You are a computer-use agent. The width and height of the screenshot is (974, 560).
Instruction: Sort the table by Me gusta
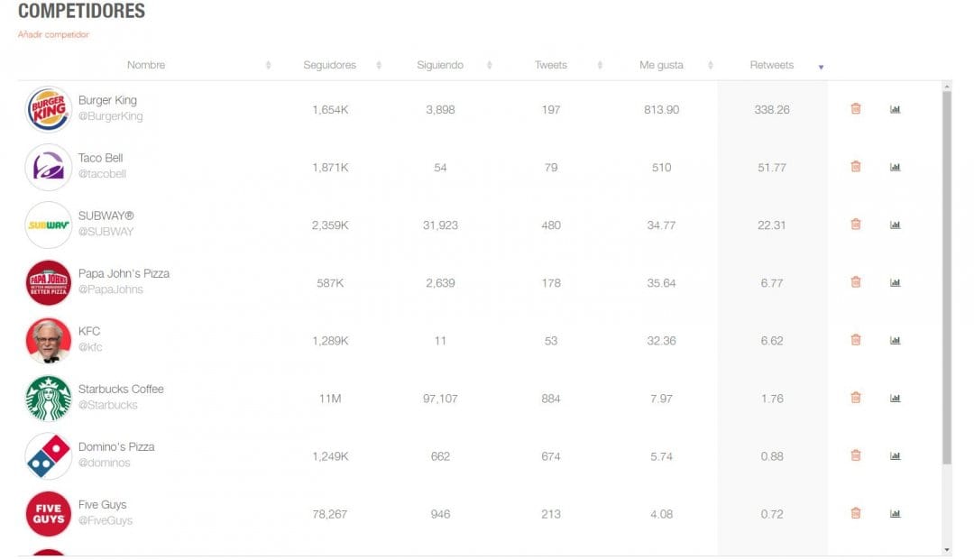(712, 65)
